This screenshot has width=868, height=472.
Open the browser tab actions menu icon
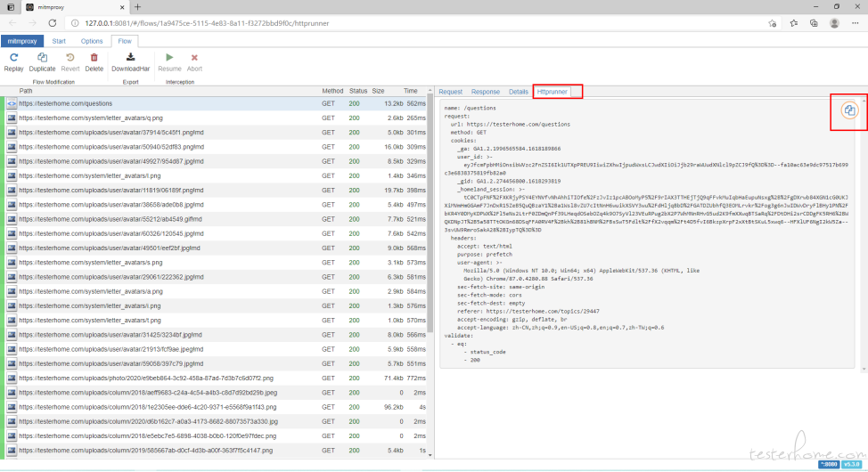click(10, 7)
